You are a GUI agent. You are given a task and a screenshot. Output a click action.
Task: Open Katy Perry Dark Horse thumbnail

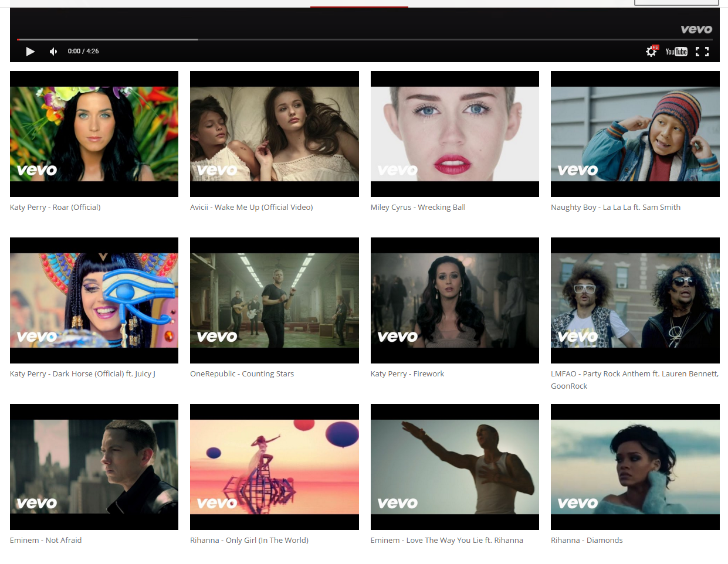click(x=94, y=300)
